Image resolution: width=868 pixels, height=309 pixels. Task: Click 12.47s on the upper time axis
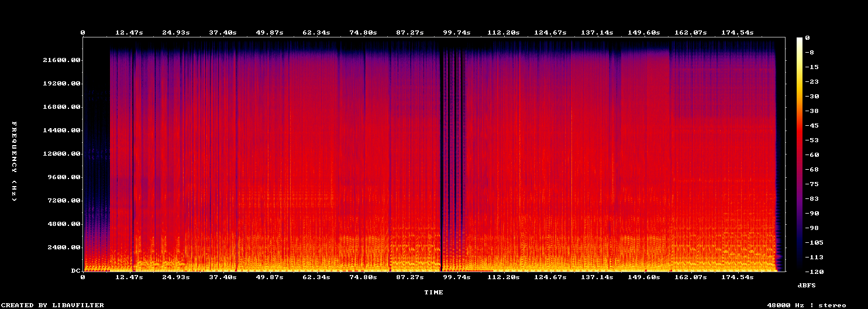[129, 33]
